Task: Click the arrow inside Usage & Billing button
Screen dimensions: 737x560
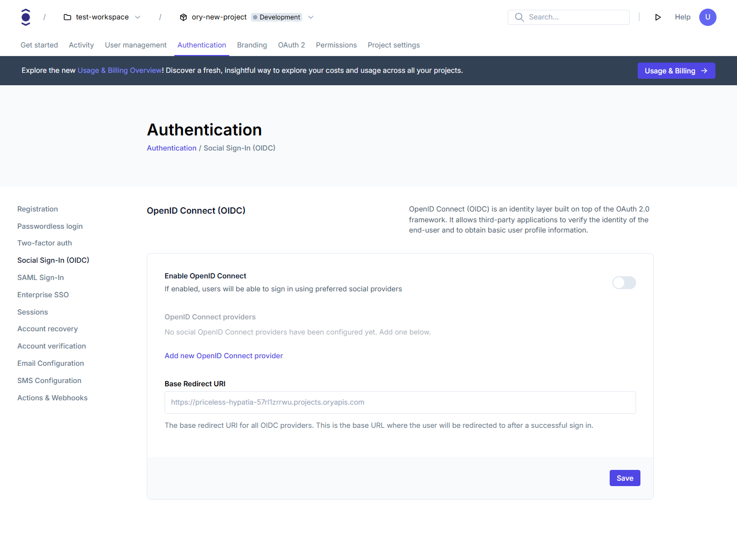Action: click(x=704, y=70)
